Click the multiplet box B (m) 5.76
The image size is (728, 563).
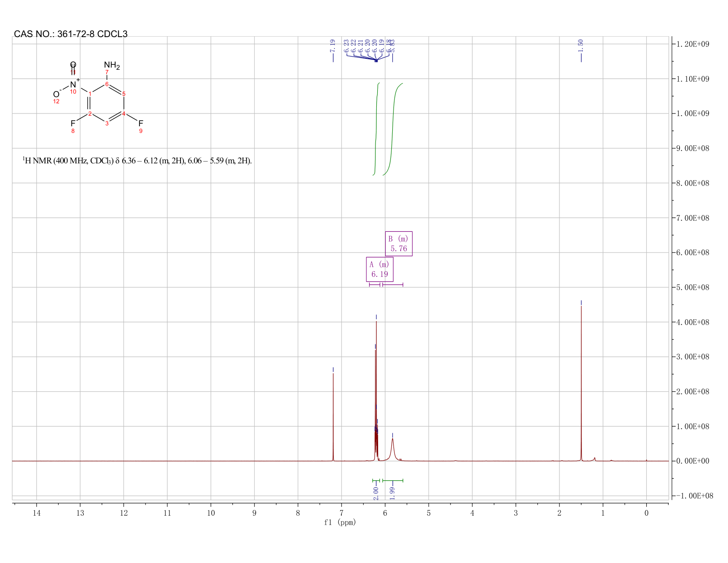pos(399,244)
